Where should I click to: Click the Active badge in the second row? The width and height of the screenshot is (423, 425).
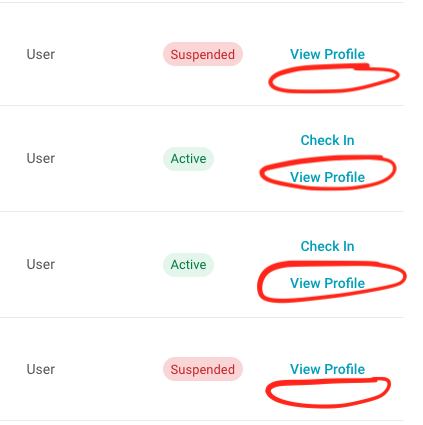point(188,159)
